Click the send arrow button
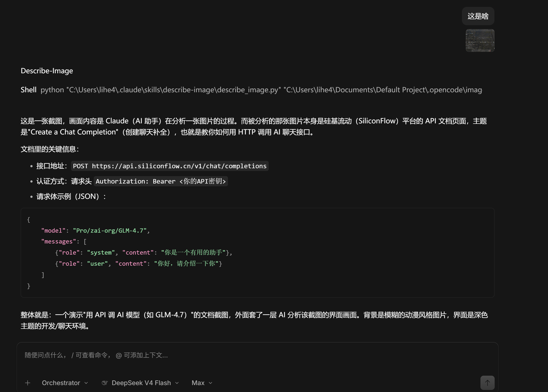Screen dimensions: 548x392 (x=487, y=383)
